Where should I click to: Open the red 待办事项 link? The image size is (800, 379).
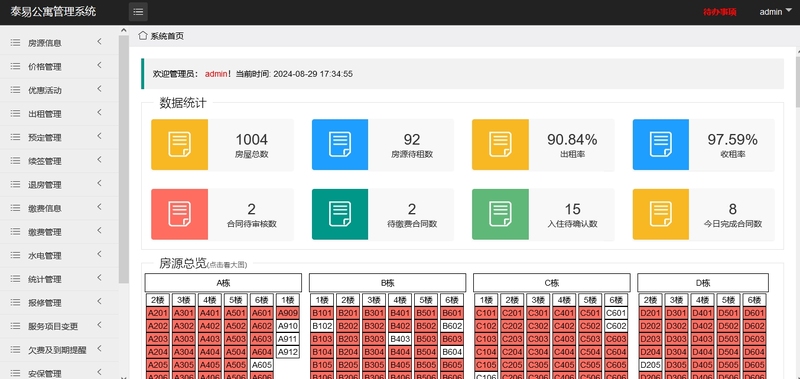(x=719, y=12)
